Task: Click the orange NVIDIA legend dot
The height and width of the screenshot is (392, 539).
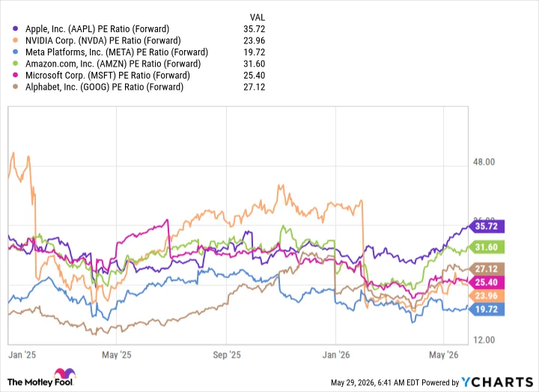Action: [x=15, y=40]
